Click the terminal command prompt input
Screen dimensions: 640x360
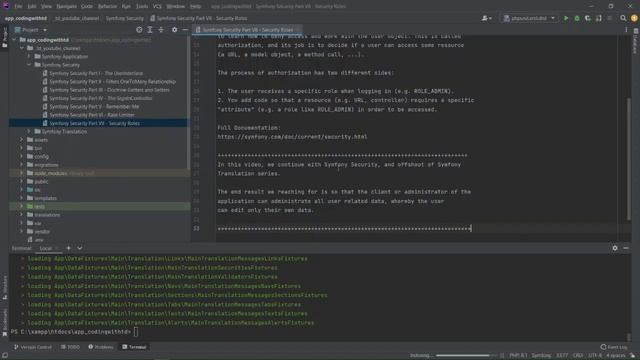tap(136, 332)
